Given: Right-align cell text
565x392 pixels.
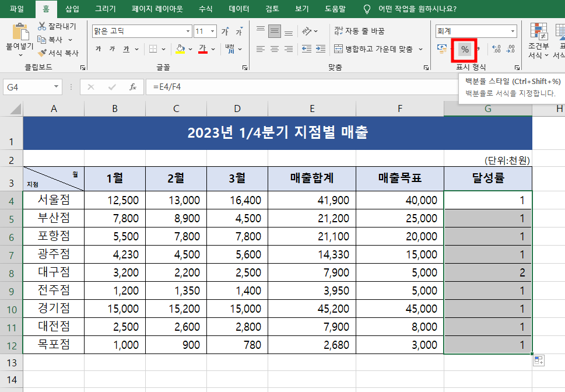Looking at the screenshot, I should coord(289,48).
